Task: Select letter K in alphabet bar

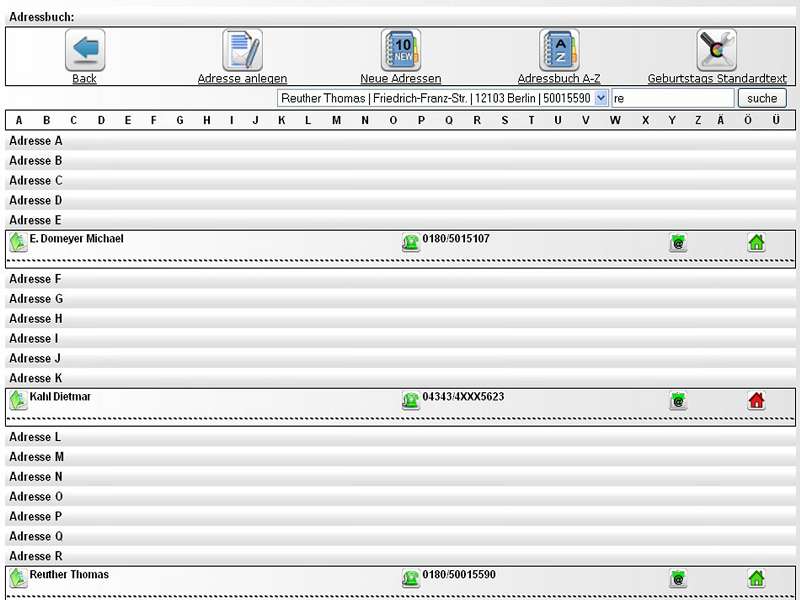Action: click(281, 121)
